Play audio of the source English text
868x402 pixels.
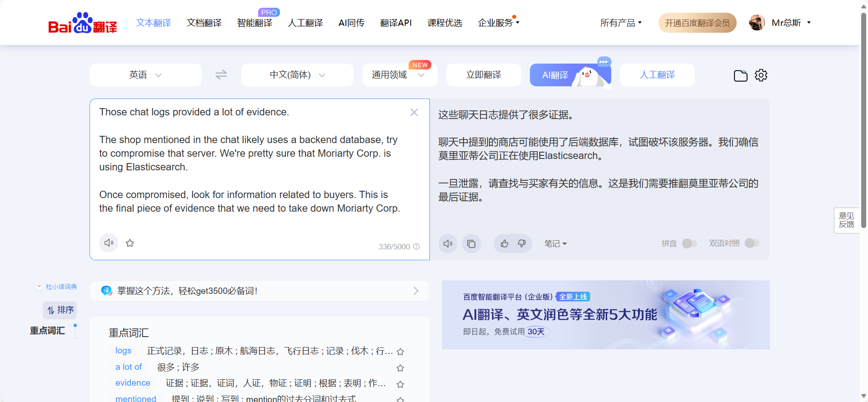pos(109,243)
